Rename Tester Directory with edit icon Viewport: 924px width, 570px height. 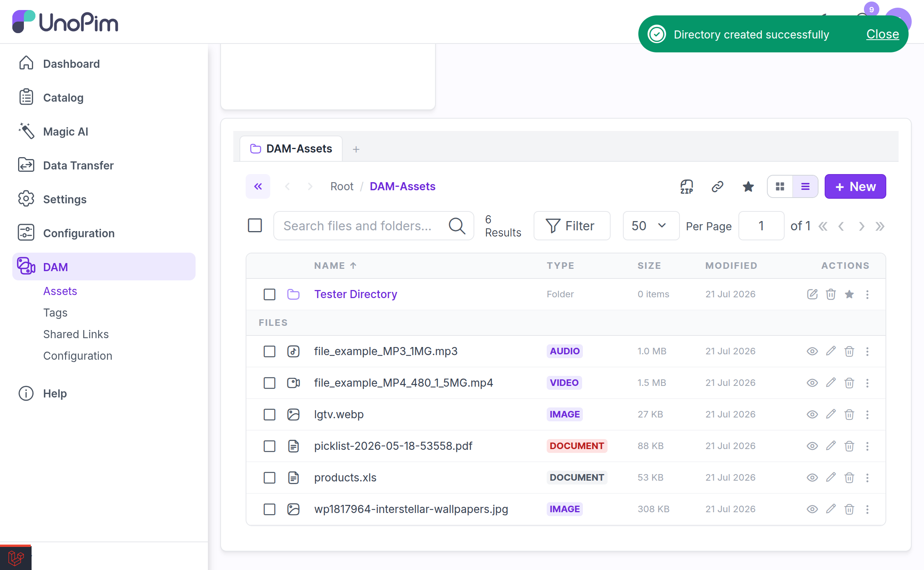pyautogui.click(x=812, y=294)
